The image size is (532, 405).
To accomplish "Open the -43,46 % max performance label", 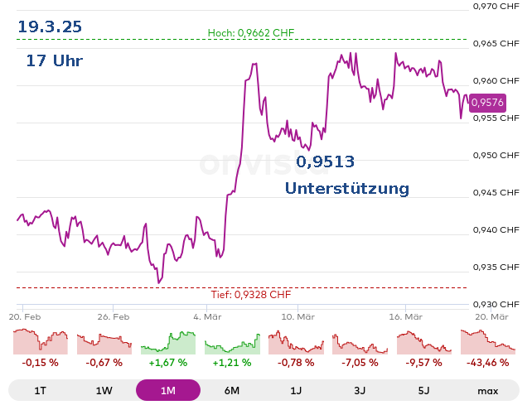I will click(487, 363).
